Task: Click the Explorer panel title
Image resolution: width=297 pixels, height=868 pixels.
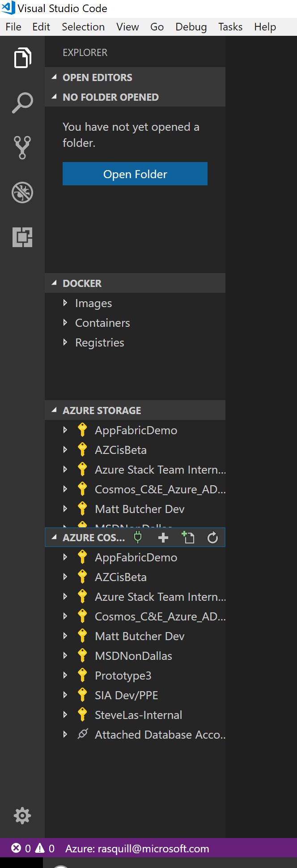Action: coord(85,52)
